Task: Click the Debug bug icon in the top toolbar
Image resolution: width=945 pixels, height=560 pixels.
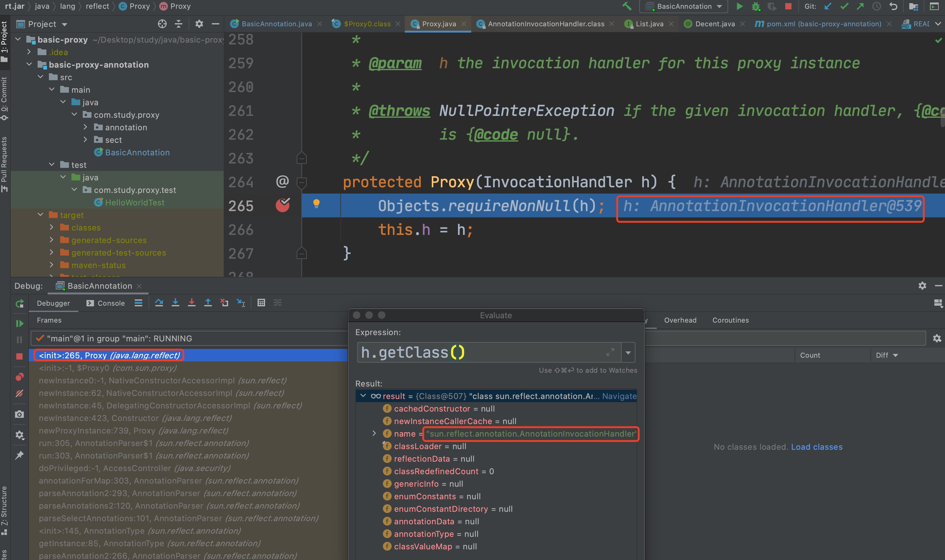Action: [755, 6]
